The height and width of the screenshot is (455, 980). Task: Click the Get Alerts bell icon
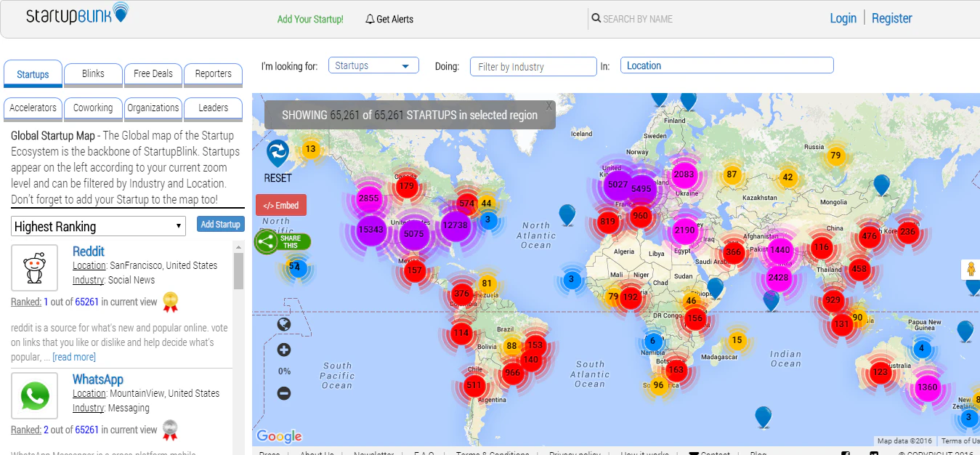(370, 19)
